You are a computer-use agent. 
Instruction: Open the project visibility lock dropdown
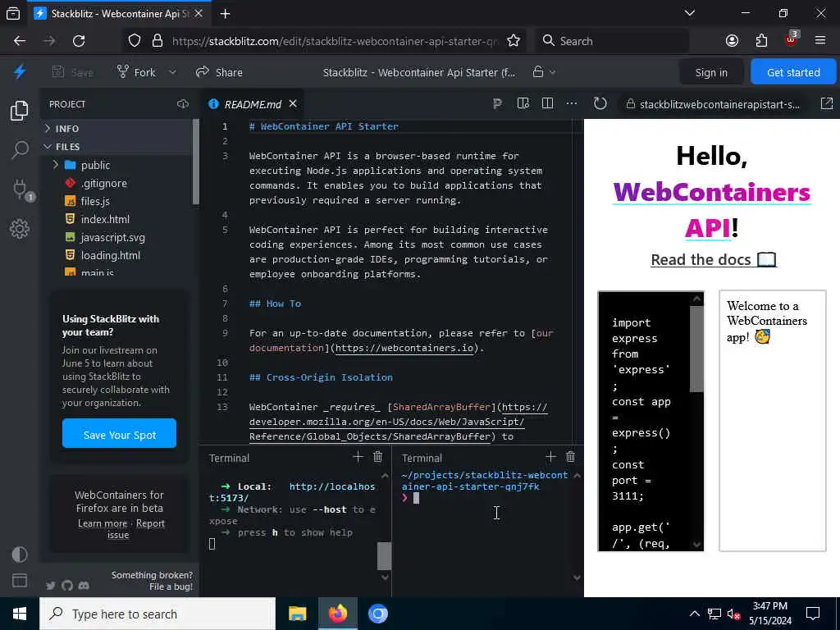click(545, 72)
